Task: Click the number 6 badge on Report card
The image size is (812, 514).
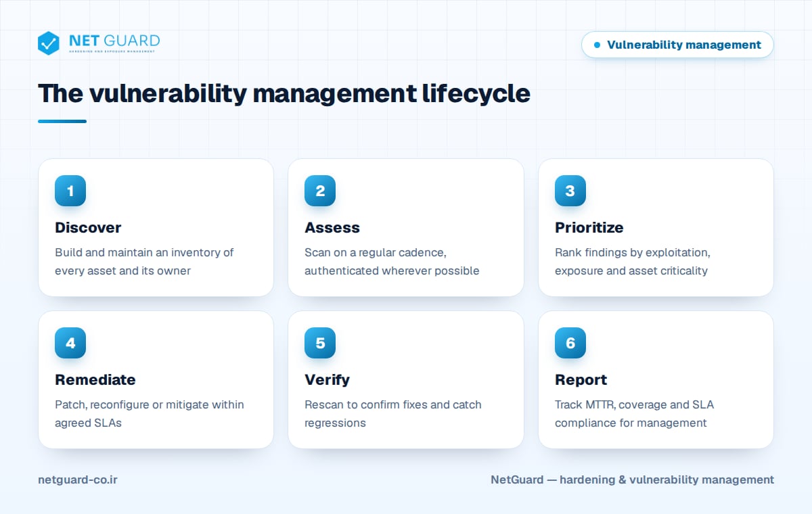Action: 570,343
